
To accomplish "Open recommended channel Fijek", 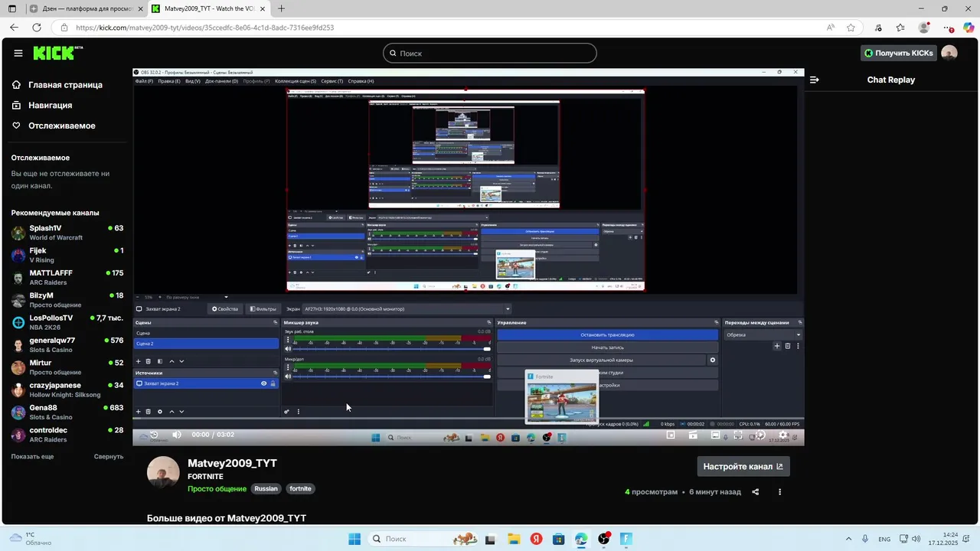I will (67, 255).
